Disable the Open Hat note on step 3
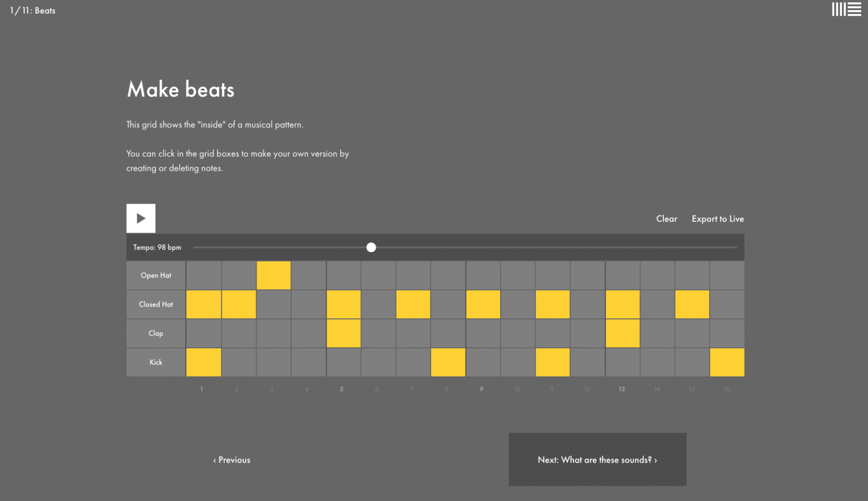 (274, 275)
